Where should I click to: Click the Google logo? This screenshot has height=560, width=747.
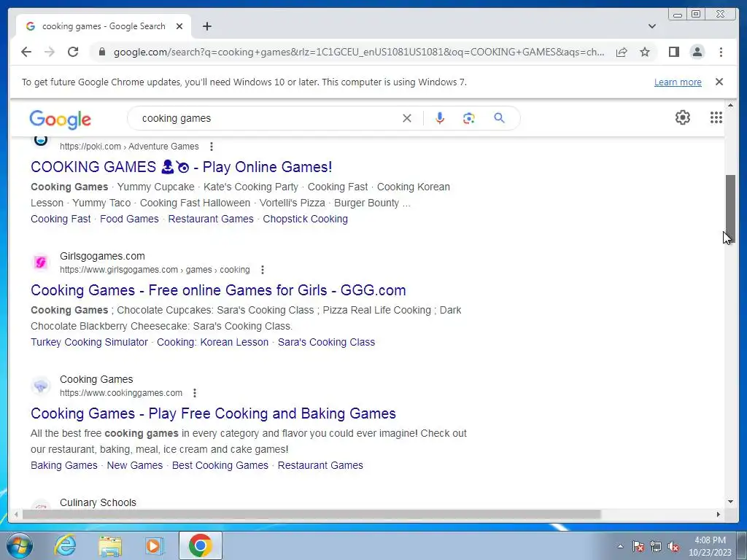click(x=60, y=119)
